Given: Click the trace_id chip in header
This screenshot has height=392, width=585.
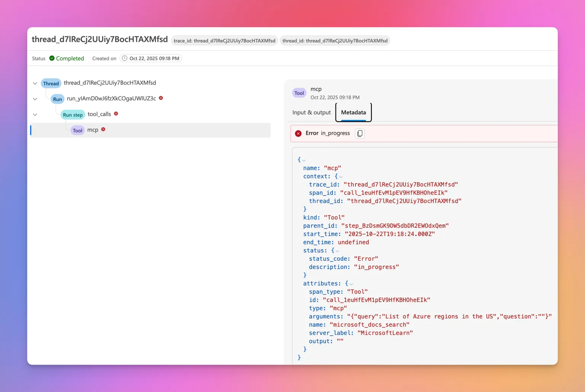Looking at the screenshot, I should click(224, 41).
